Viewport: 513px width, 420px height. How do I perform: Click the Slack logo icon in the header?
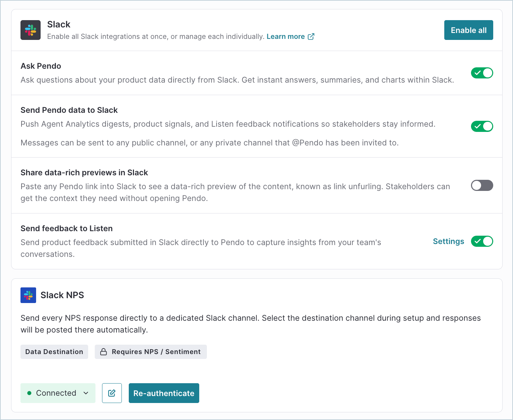point(31,30)
